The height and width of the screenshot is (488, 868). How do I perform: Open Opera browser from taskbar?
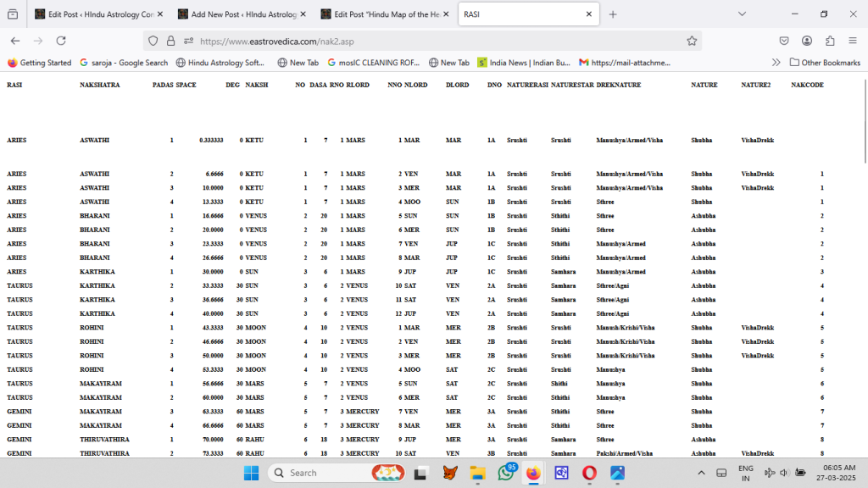(590, 473)
